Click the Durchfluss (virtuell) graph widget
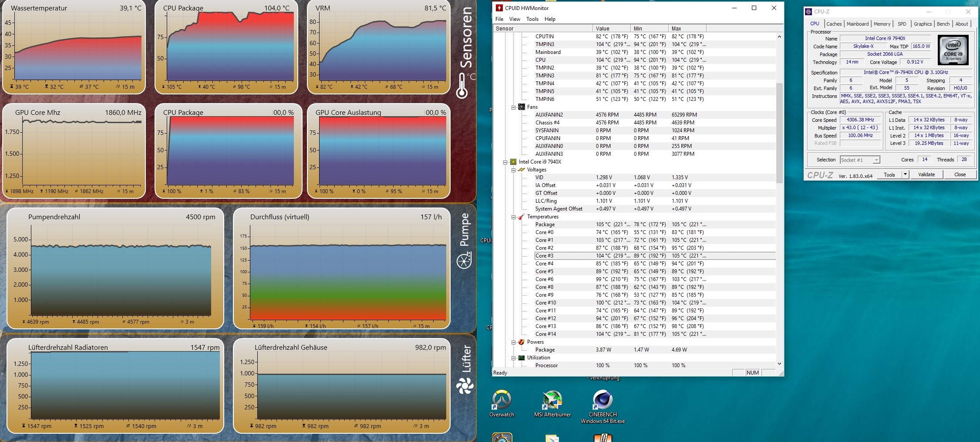This screenshot has width=980, height=442. click(x=342, y=268)
